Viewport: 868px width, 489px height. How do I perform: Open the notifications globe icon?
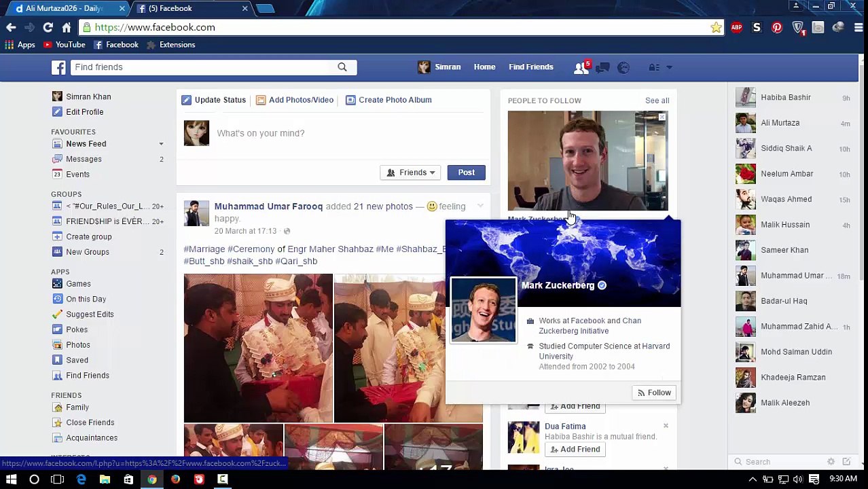[x=623, y=67]
